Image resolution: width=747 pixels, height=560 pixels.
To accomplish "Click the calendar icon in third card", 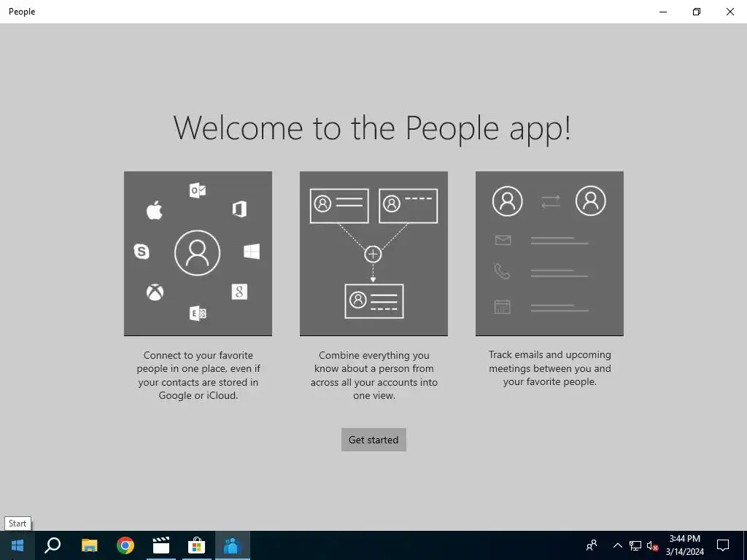I will tap(503, 307).
